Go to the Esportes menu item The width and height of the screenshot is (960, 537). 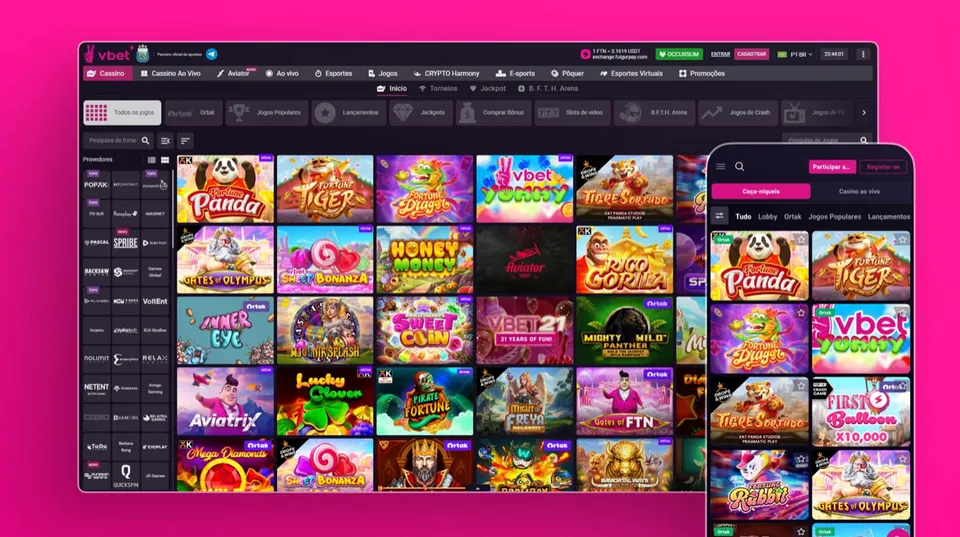click(x=333, y=73)
